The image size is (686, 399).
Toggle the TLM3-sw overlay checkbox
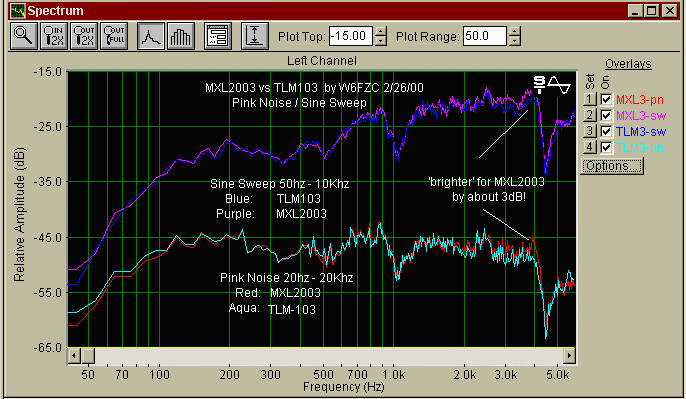(x=606, y=131)
